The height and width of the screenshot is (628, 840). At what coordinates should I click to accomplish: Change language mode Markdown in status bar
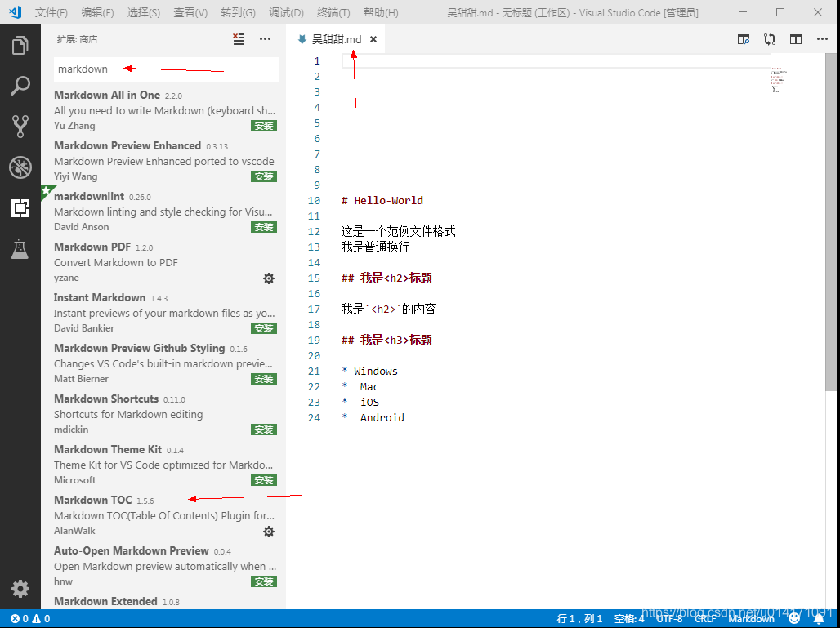click(751, 619)
